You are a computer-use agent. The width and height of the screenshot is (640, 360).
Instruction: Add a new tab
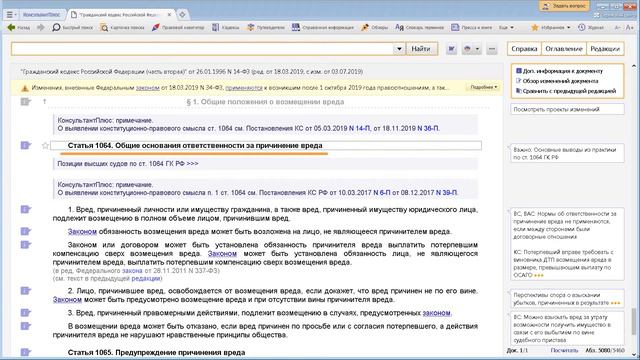[182, 15]
